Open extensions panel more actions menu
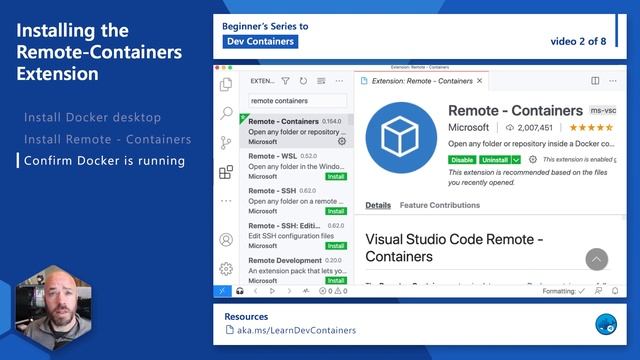Image resolution: width=640 pixels, height=360 pixels. click(x=339, y=81)
